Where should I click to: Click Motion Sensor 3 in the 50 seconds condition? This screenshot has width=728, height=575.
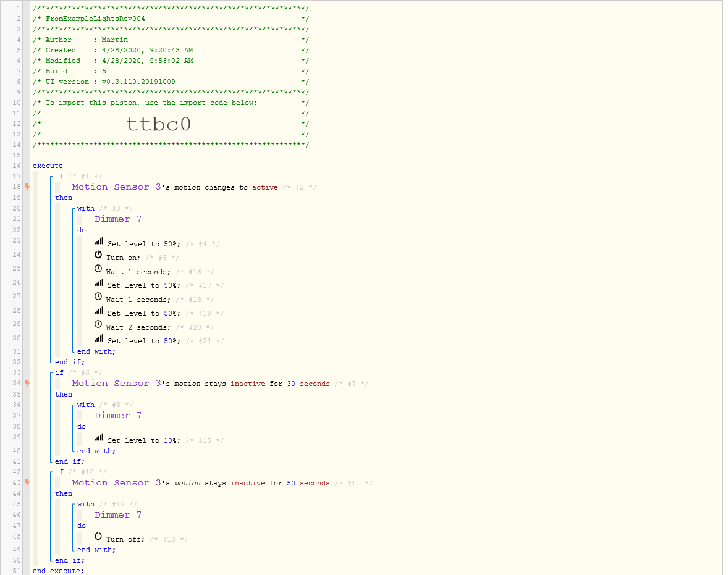[117, 482]
